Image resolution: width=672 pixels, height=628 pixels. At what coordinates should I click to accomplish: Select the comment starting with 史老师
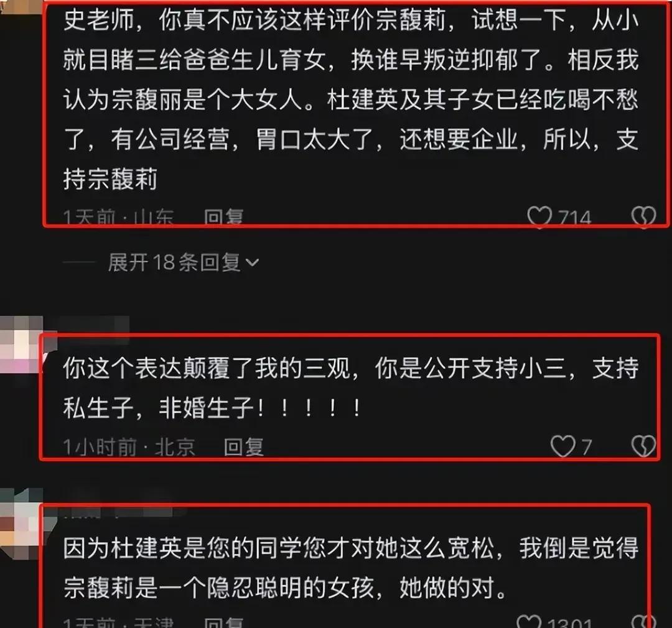point(350,99)
